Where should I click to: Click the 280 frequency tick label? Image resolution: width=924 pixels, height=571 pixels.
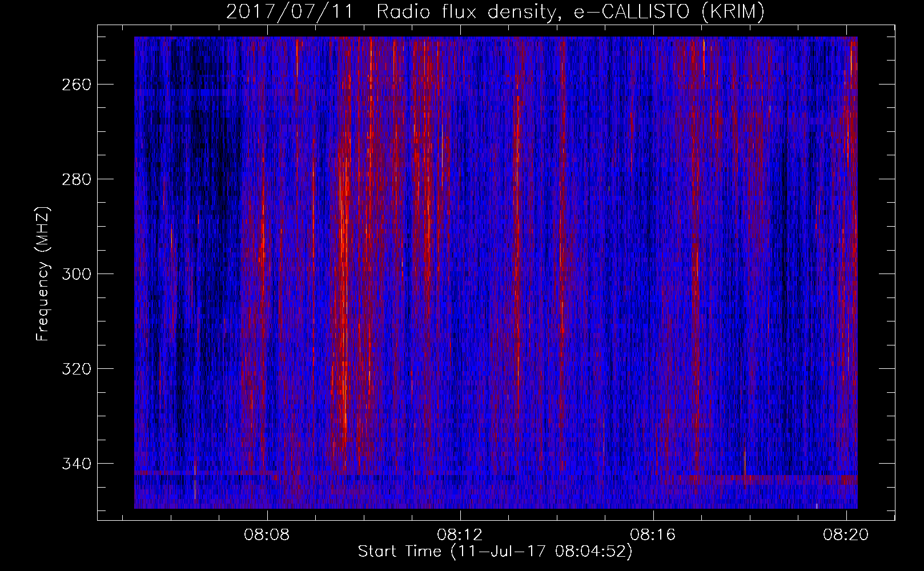coord(75,179)
